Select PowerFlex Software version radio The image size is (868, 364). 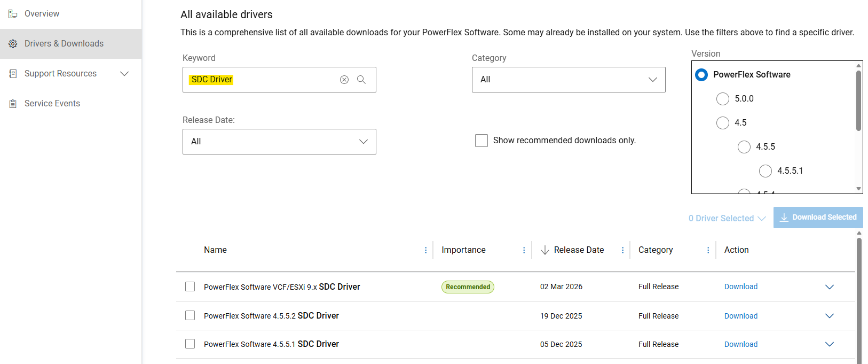coord(701,75)
